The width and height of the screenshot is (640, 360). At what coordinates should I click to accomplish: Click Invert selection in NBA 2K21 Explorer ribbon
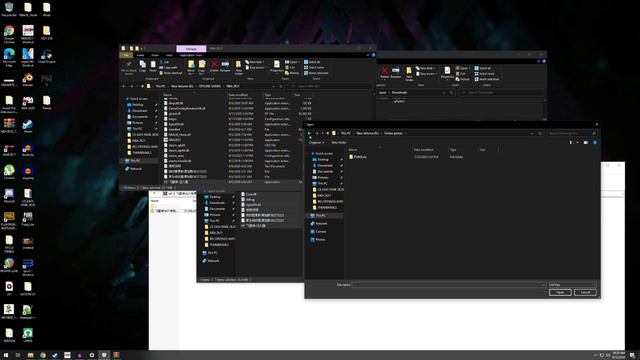(316, 73)
